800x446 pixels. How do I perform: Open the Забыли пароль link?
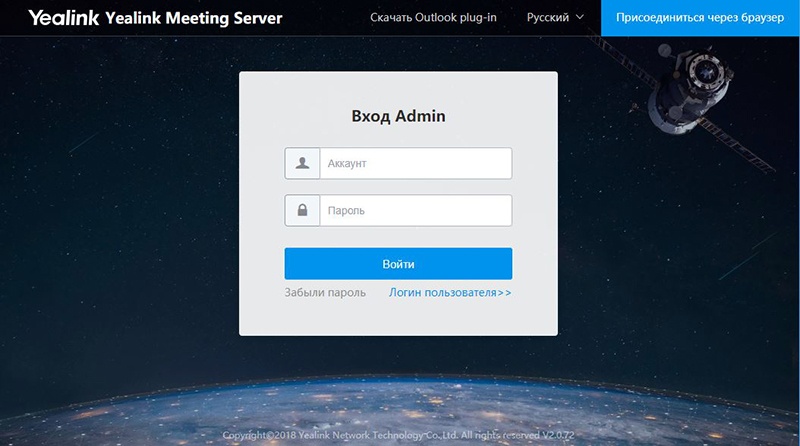(325, 292)
